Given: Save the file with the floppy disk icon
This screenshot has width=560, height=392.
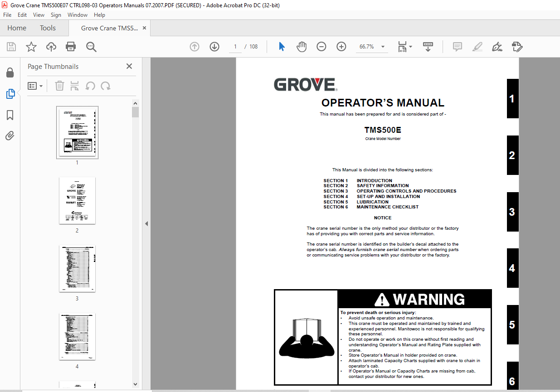Looking at the screenshot, I should pos(11,47).
